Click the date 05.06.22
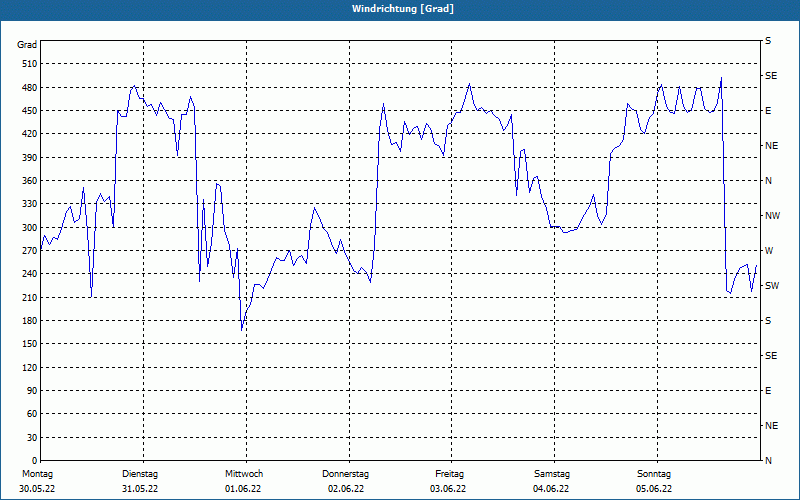The height and width of the screenshot is (500, 800). (654, 489)
